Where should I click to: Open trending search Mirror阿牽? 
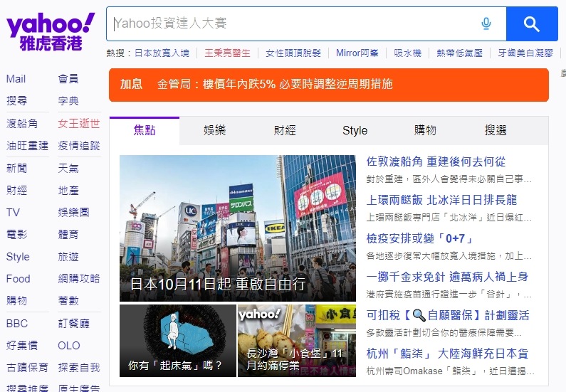pyautogui.click(x=357, y=53)
